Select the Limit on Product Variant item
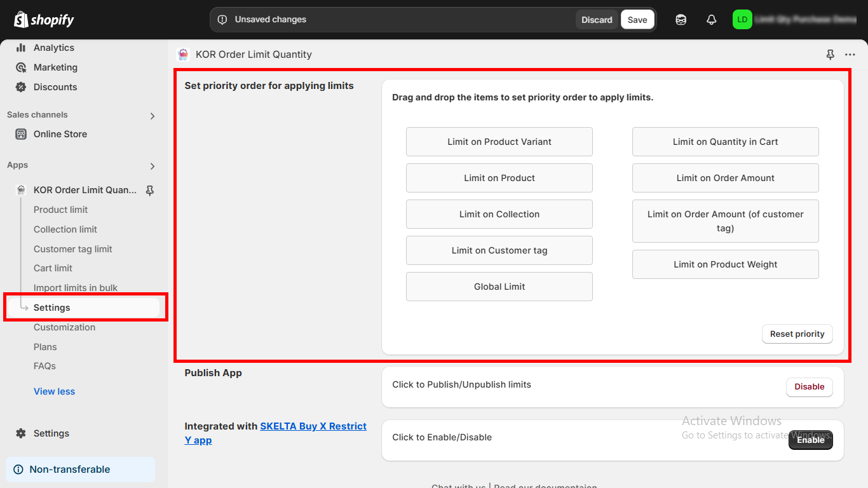This screenshot has width=868, height=488. [499, 142]
